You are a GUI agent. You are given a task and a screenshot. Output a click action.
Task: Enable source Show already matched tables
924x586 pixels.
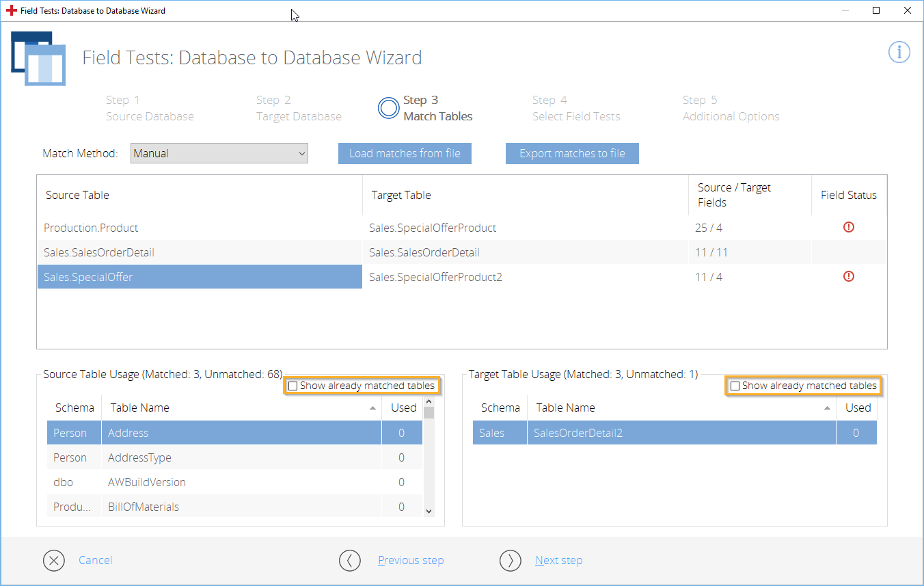coord(293,386)
